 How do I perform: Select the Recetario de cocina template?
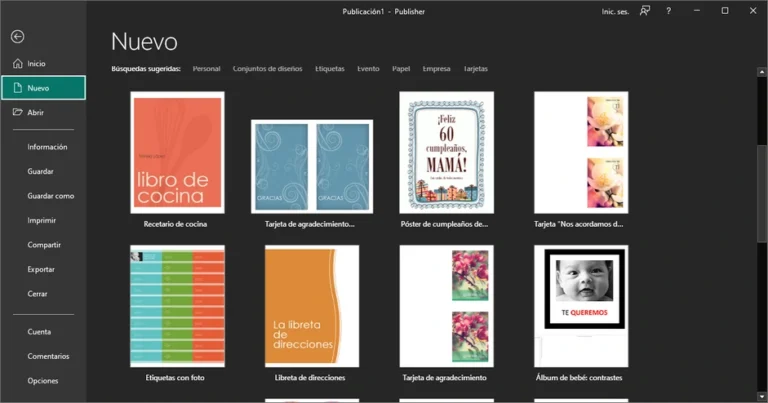click(177, 152)
